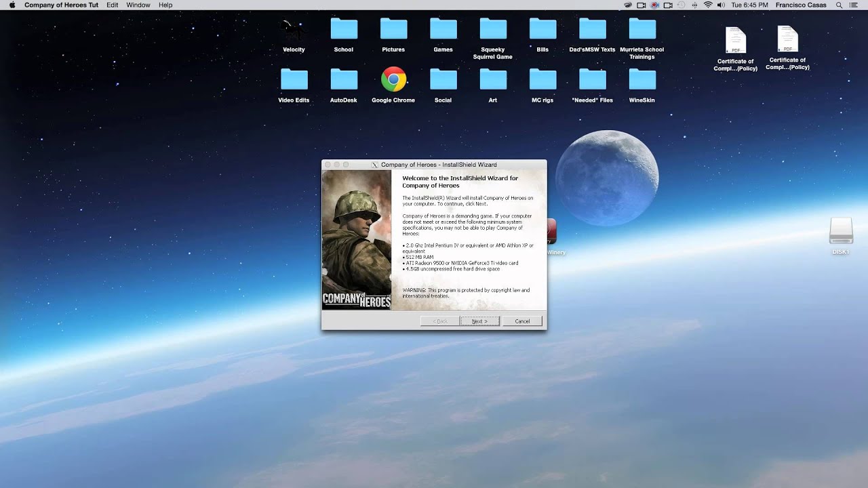Image resolution: width=868 pixels, height=488 pixels.
Task: Select the Squeeky Squirrel Game folder
Action: tap(493, 30)
